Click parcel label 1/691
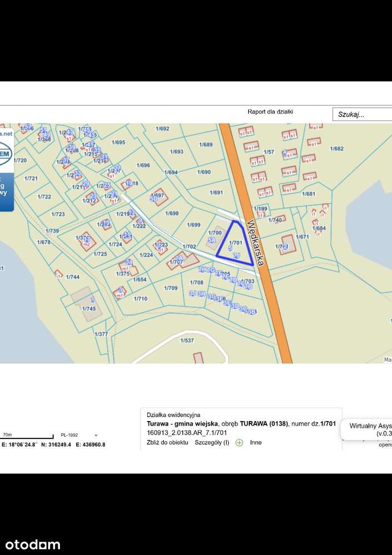Screen dimensions: 392x555 tap(216, 193)
